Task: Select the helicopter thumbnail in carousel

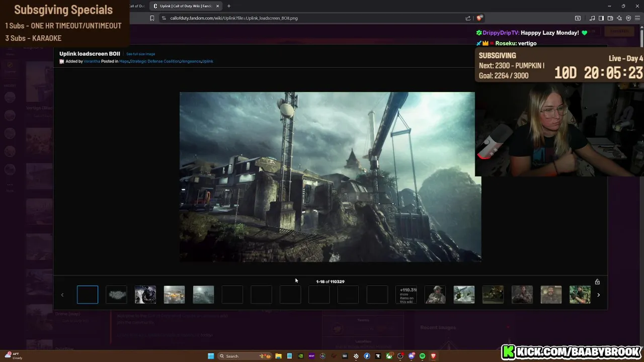Action: pos(464,295)
